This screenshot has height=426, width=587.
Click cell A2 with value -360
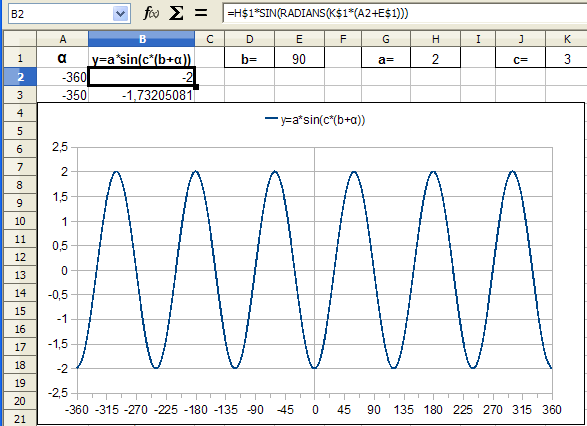(63, 77)
